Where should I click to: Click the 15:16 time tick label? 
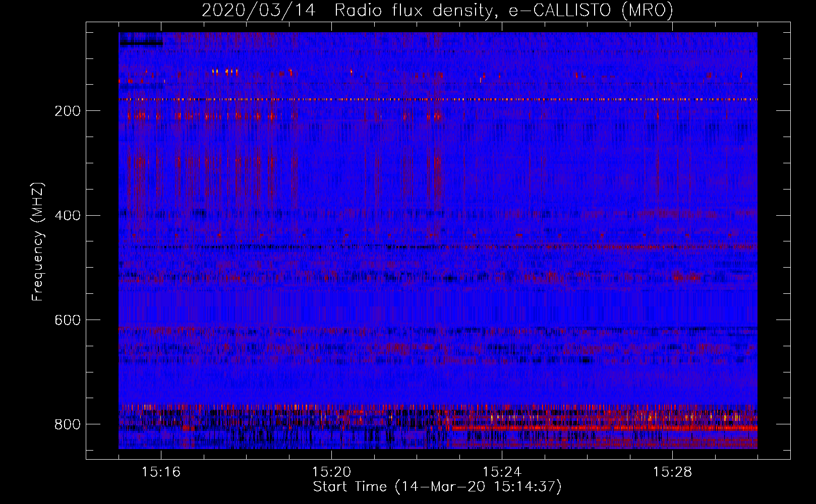click(x=161, y=472)
